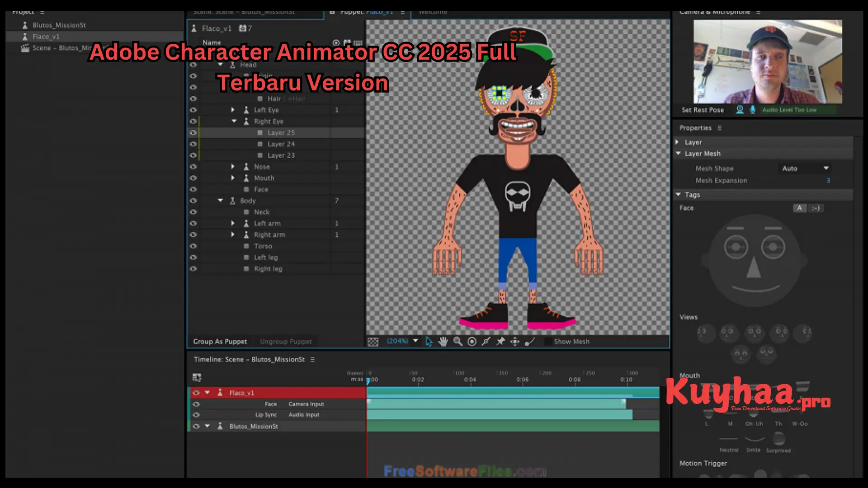Select the Zoom magnifier tool
This screenshot has height=488, width=868.
pyautogui.click(x=458, y=342)
